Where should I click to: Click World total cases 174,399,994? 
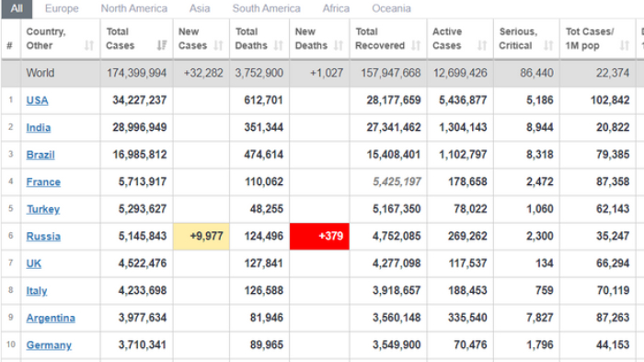pyautogui.click(x=137, y=73)
